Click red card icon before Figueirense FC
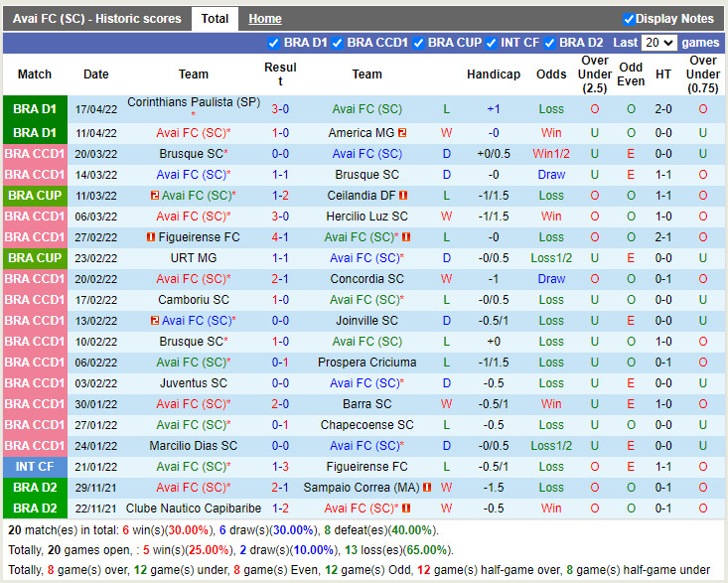The height and width of the screenshot is (583, 728). pyautogui.click(x=151, y=237)
